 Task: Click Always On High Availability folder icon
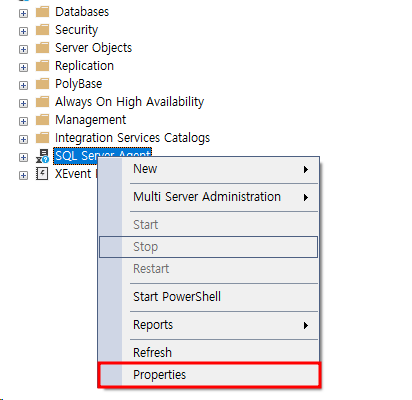(x=42, y=102)
